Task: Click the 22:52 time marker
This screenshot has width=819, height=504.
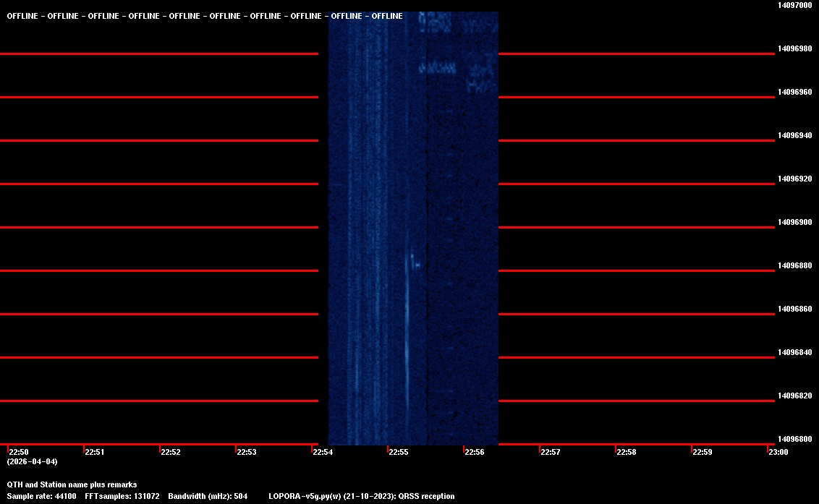Action: tap(170, 453)
